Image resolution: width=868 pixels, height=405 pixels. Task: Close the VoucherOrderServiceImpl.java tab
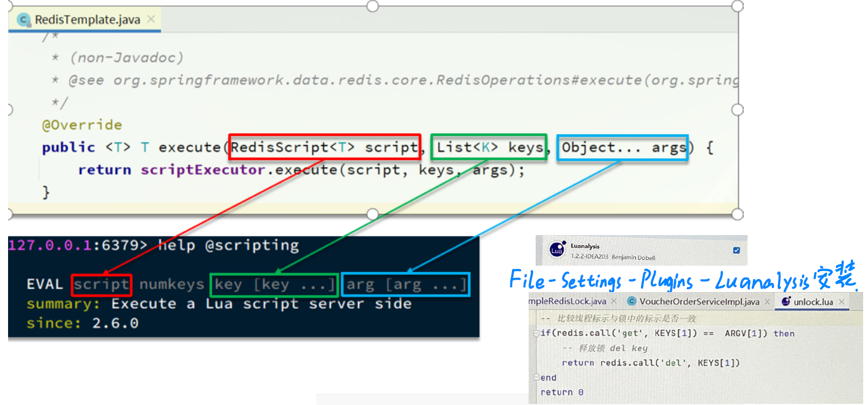[x=767, y=302]
